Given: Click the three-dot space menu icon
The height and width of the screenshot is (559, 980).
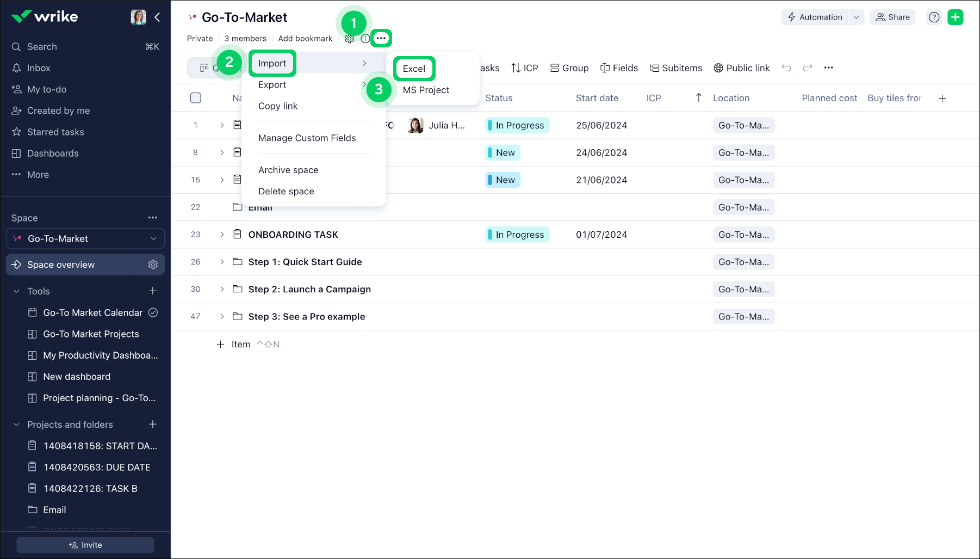Looking at the screenshot, I should click(381, 38).
